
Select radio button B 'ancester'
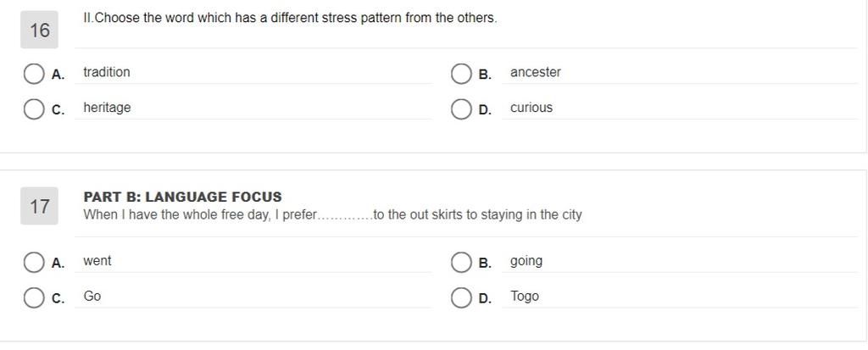click(461, 74)
